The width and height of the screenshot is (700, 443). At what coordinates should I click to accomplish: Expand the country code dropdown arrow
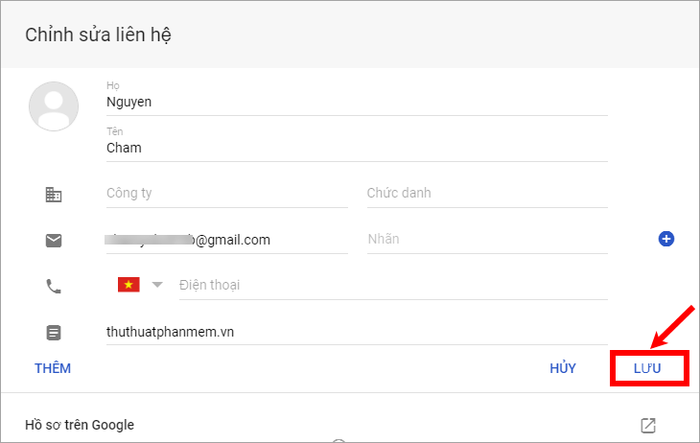tap(157, 284)
